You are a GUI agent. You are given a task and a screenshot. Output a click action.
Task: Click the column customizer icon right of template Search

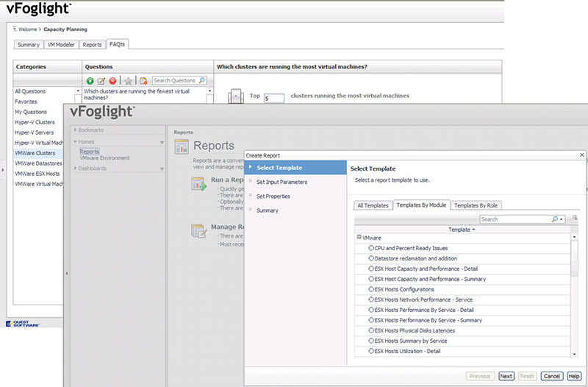574,219
